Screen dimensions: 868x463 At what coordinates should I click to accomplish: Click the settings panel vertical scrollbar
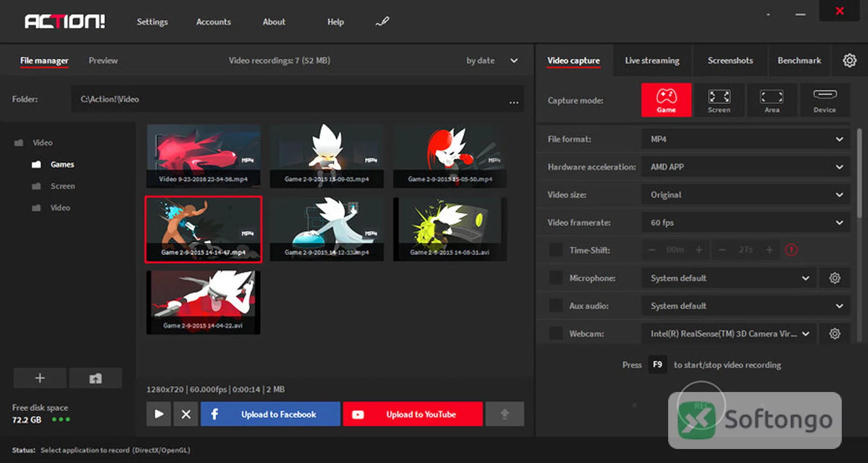pos(859,174)
